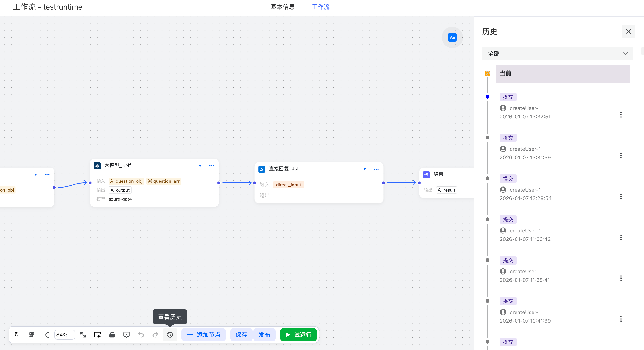Switch to the 基本信息 tab
The image size is (644, 350).
283,7
